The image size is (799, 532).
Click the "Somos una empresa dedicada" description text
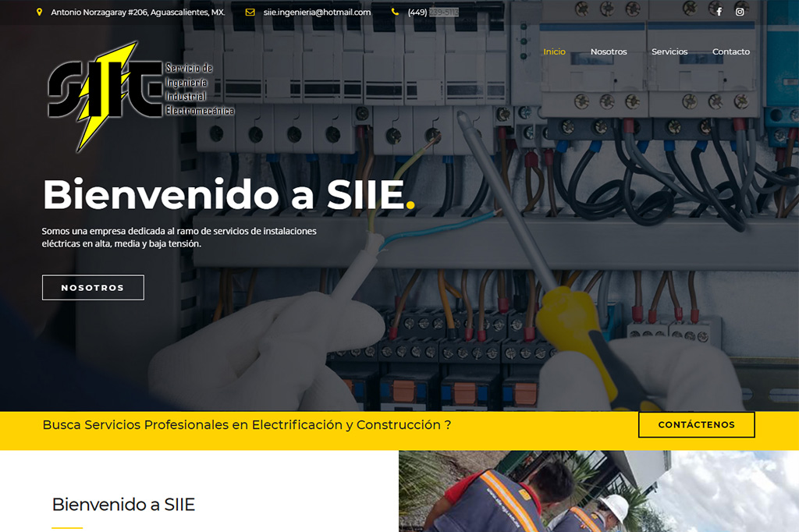pos(179,237)
